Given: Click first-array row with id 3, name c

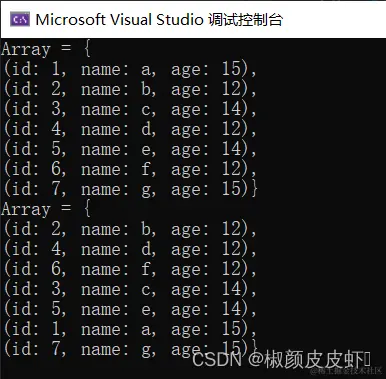Looking at the screenshot, I should click(x=130, y=109).
